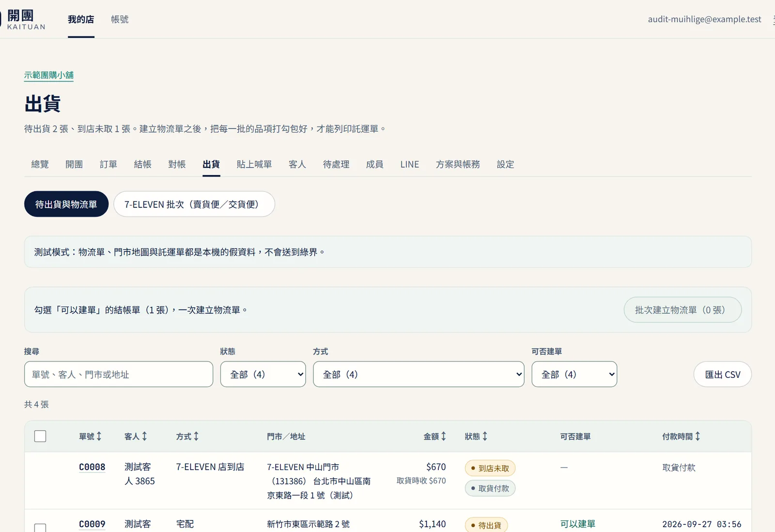Screen dimensions: 775x532
Task: Sort table by 付款時間 column
Action: point(681,437)
